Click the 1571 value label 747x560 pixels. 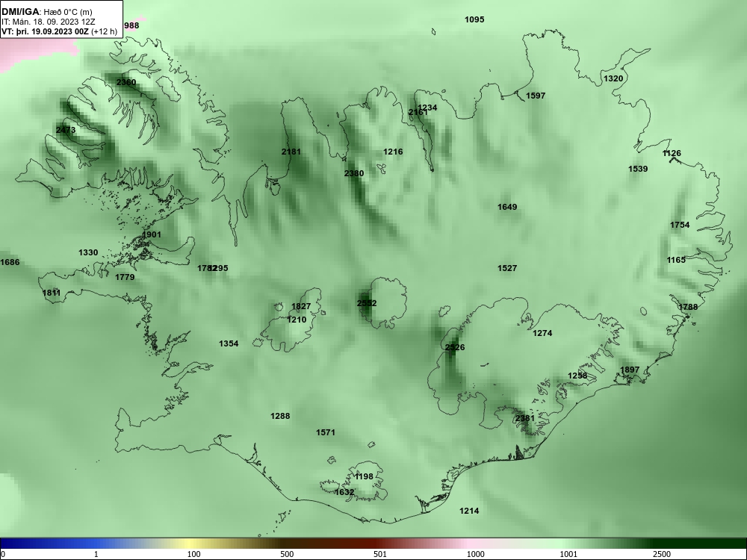point(326,432)
